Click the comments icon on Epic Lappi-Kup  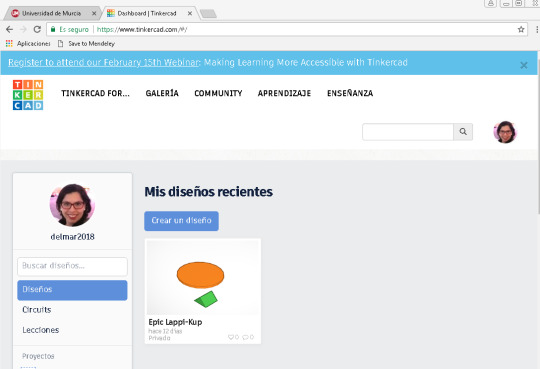(245, 337)
